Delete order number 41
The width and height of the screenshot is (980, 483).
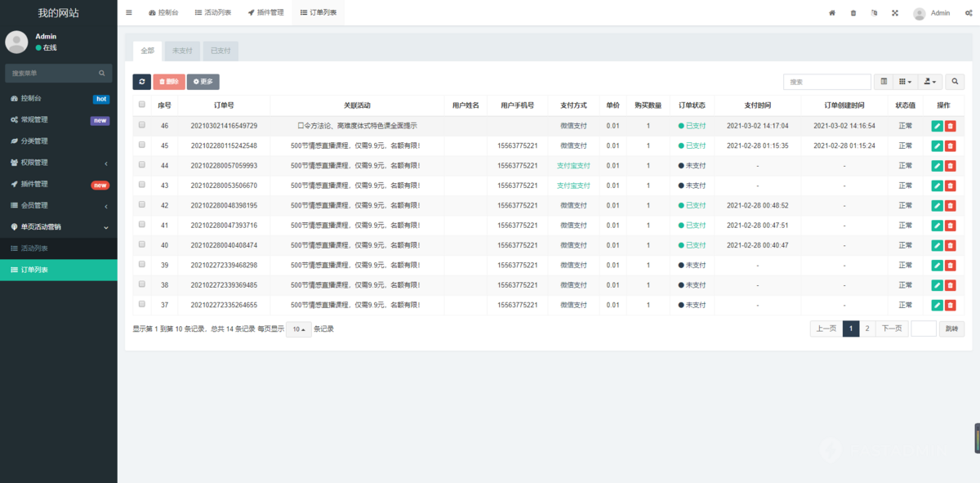(951, 226)
